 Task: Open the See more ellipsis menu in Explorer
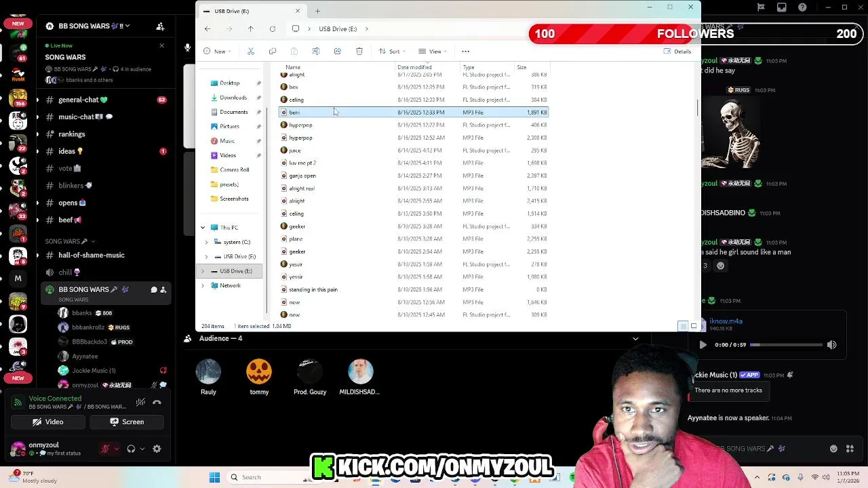(465, 52)
